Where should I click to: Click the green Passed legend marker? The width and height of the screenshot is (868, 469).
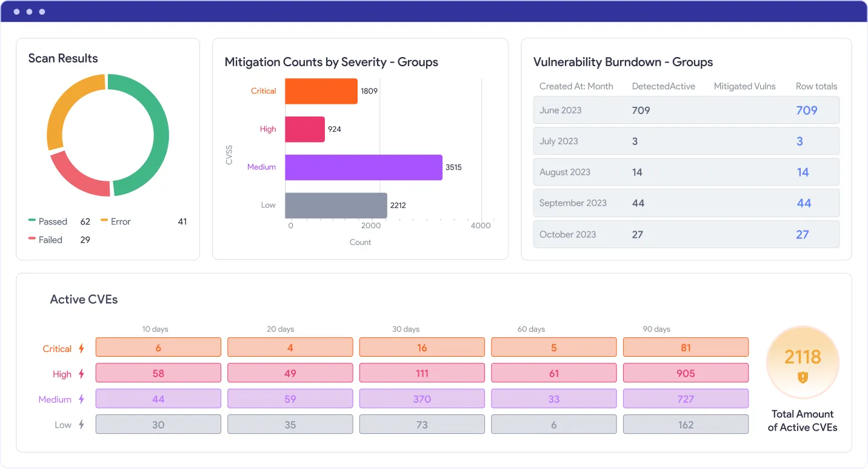coord(32,220)
